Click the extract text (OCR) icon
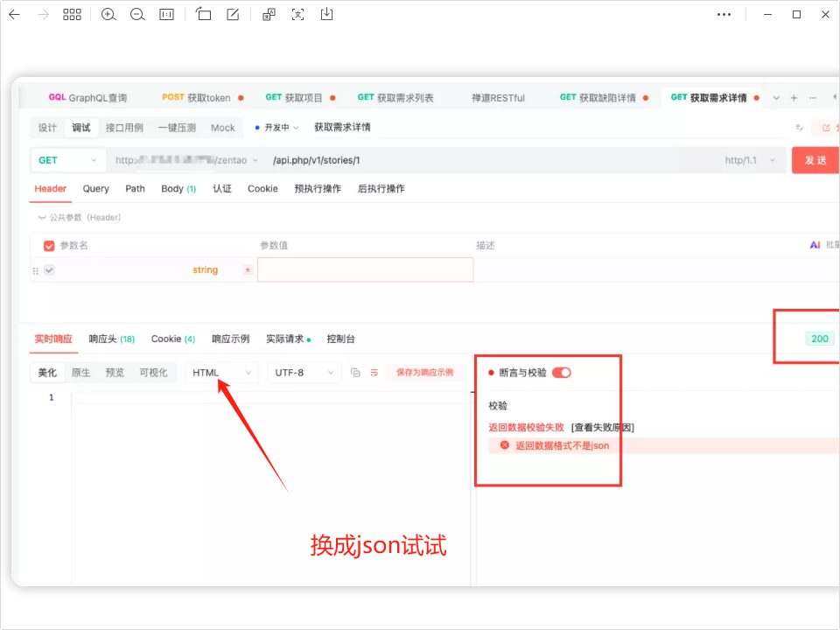The height and width of the screenshot is (630, 840). click(298, 15)
